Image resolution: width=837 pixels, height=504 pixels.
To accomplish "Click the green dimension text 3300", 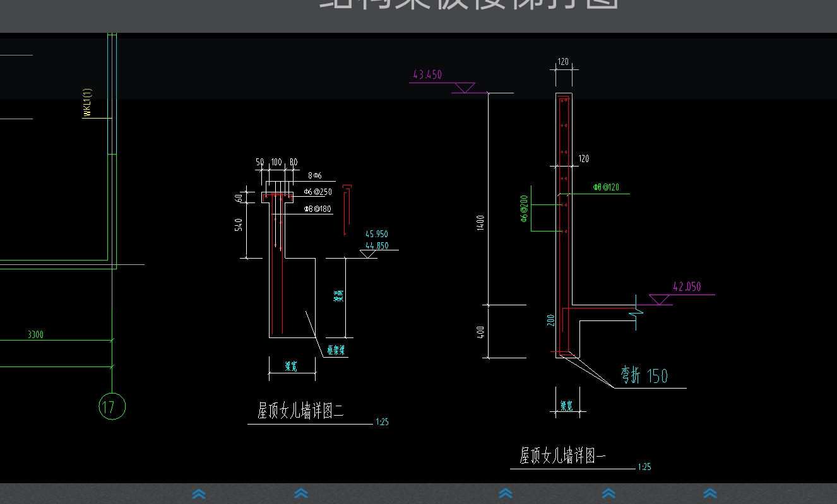I will click(x=35, y=334).
